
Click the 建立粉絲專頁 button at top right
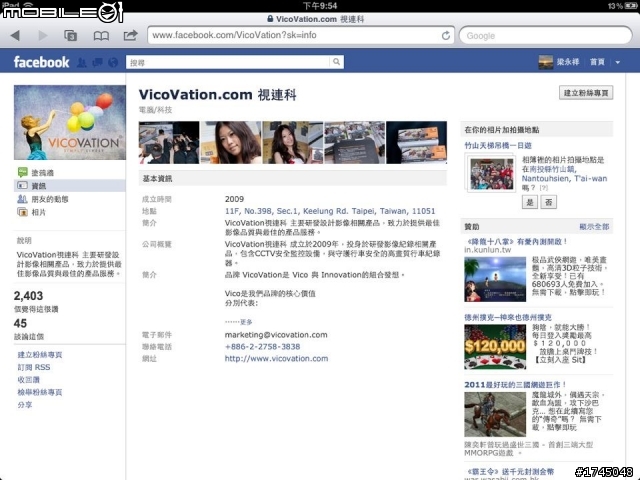click(586, 93)
